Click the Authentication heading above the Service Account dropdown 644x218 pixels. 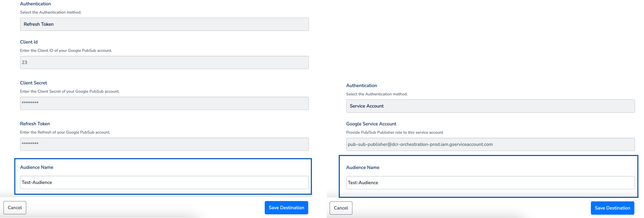tap(361, 86)
